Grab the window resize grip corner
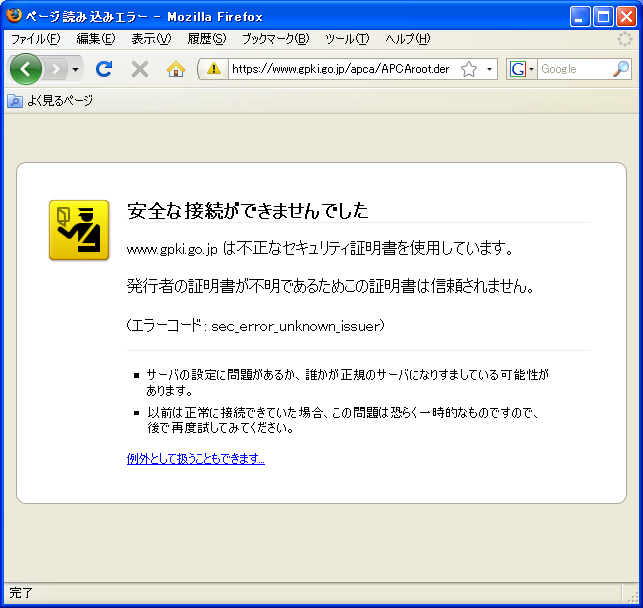Image resolution: width=643 pixels, height=608 pixels. click(632, 597)
